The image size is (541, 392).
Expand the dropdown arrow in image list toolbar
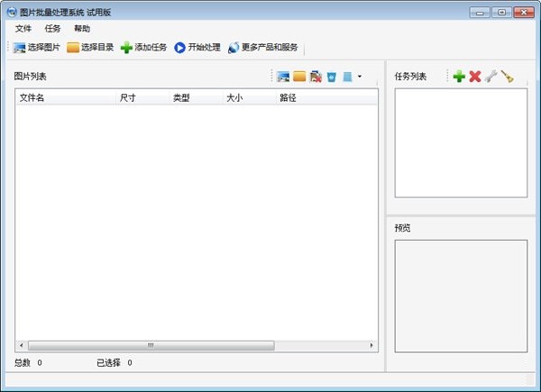pos(360,77)
